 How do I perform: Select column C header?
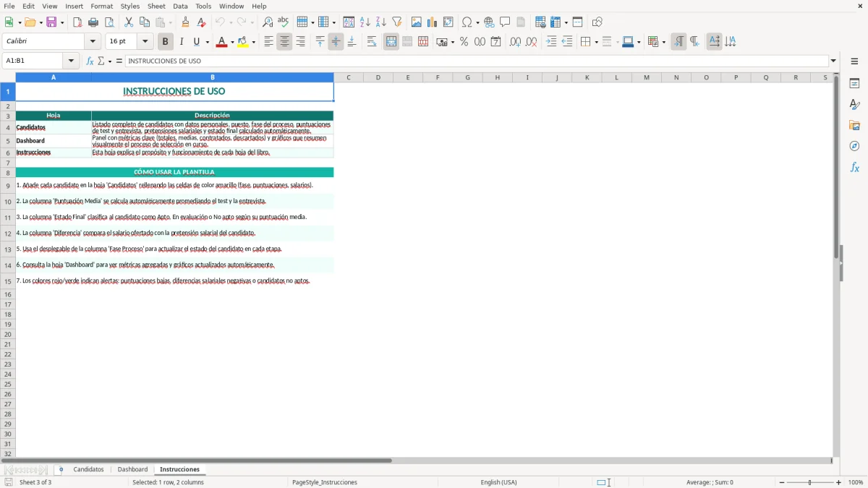(x=348, y=77)
